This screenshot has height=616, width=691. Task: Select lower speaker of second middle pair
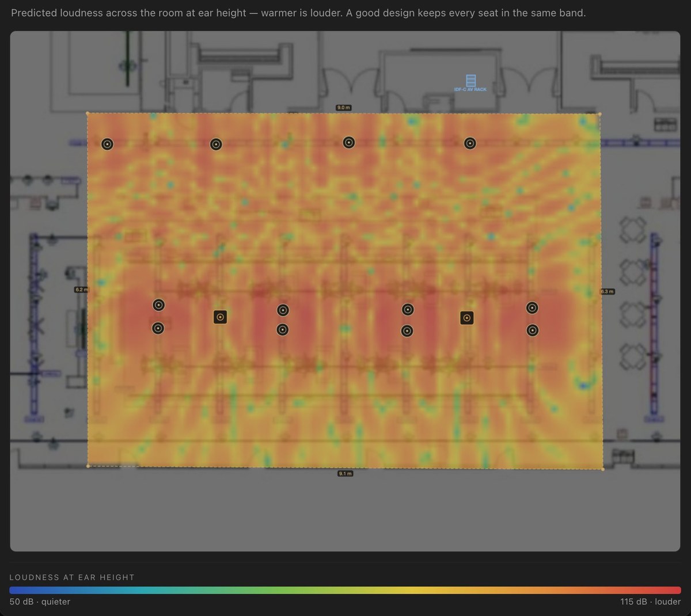coord(282,330)
